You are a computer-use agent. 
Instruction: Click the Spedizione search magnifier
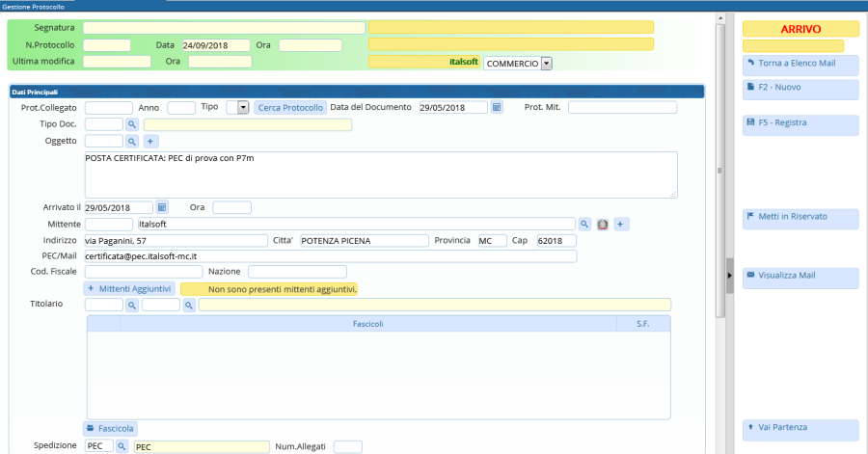click(122, 446)
